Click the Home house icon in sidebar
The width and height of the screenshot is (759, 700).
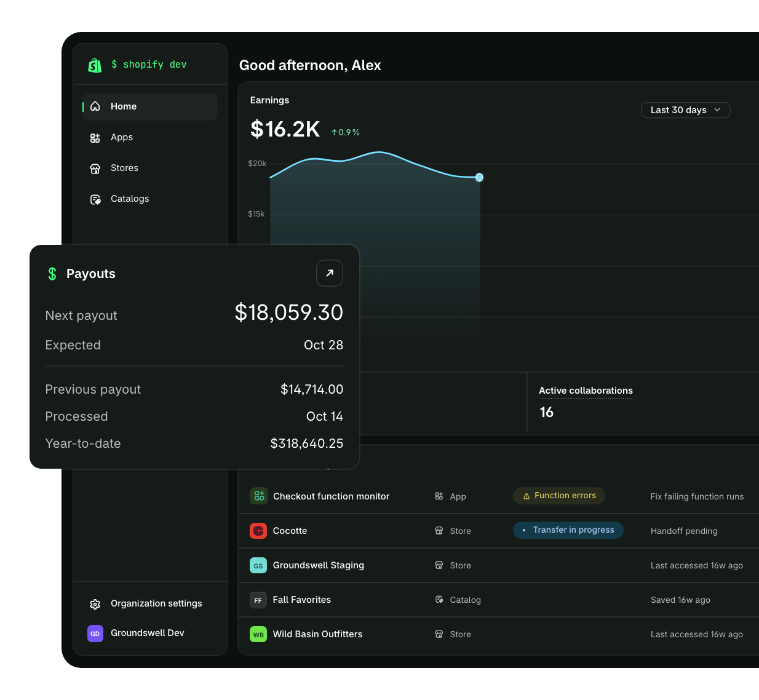pos(95,106)
